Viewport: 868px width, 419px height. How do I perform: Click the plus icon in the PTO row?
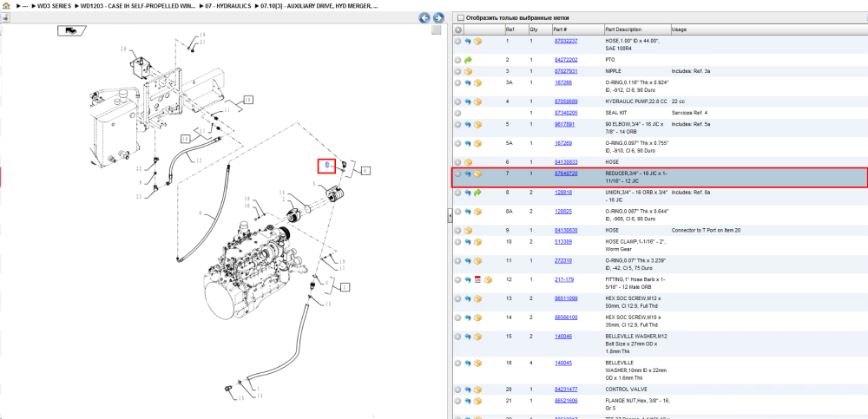pos(457,60)
